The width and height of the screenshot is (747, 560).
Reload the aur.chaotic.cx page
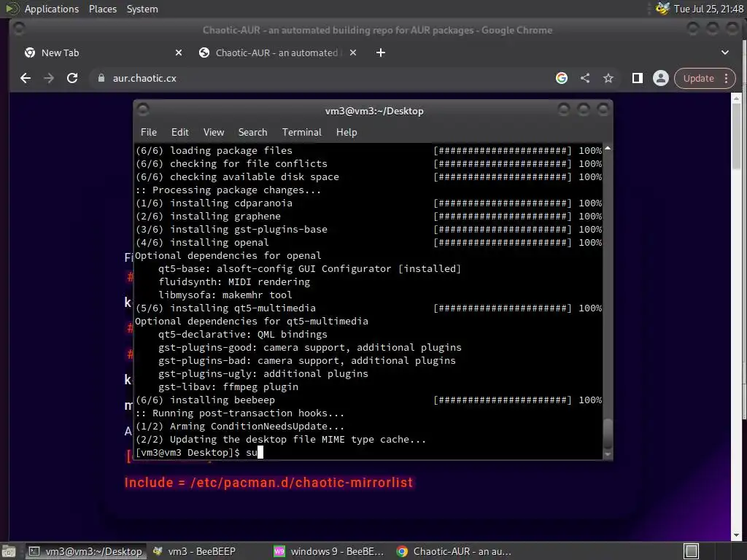coord(72,78)
